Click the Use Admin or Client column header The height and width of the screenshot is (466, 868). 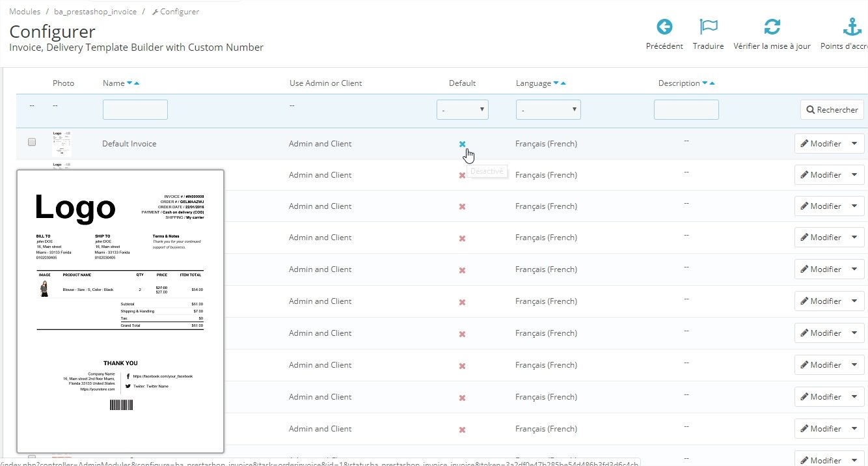pos(326,83)
